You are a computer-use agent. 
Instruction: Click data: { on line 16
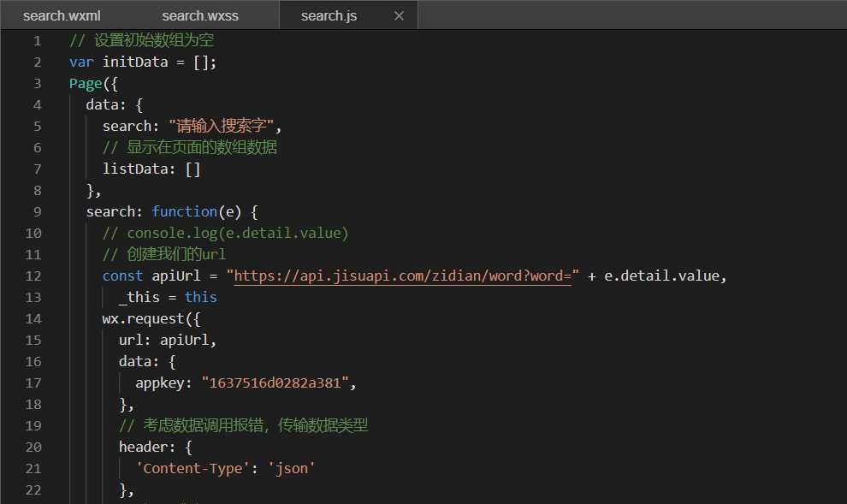147,361
